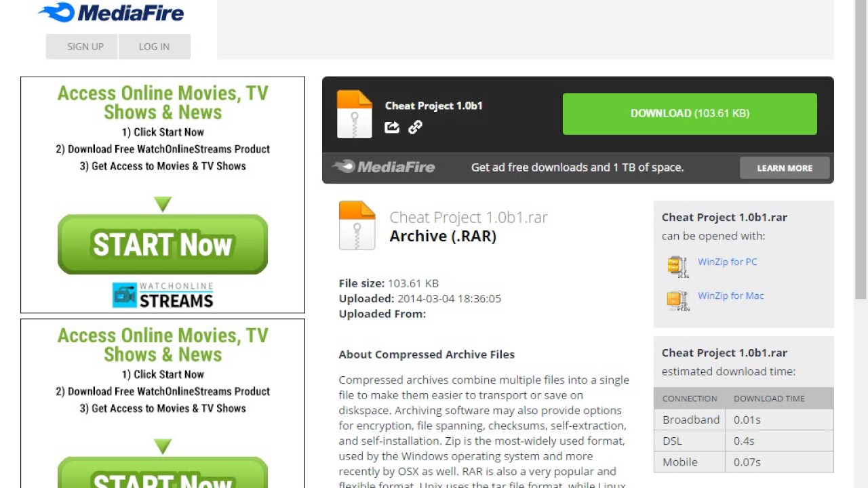Click the DOWNLOAD TIME column header

click(x=769, y=399)
